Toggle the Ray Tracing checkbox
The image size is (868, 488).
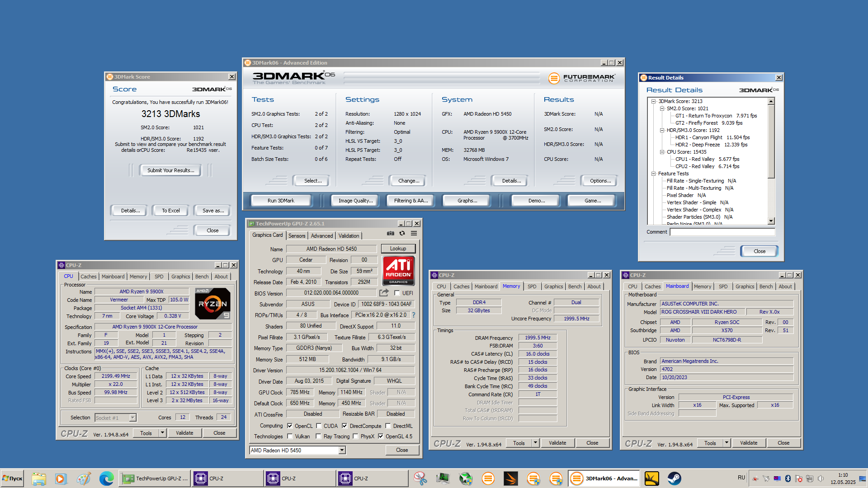pos(319,436)
